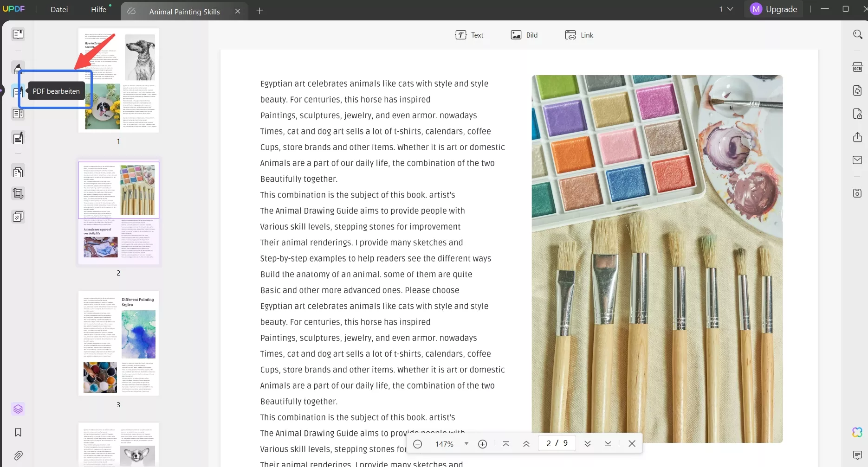
Task: Open the share/export icon on the right
Action: click(x=857, y=137)
